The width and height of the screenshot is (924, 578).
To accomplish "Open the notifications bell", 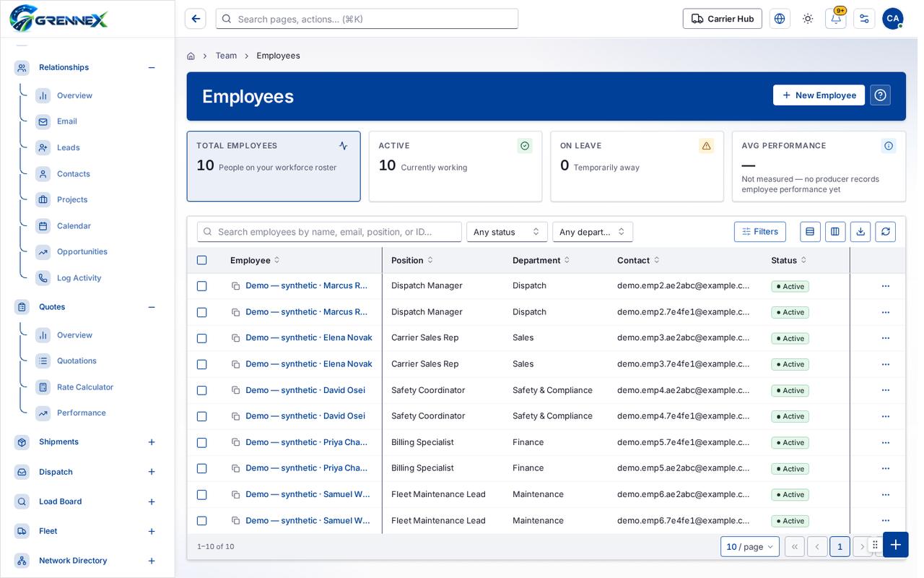I will [836, 19].
